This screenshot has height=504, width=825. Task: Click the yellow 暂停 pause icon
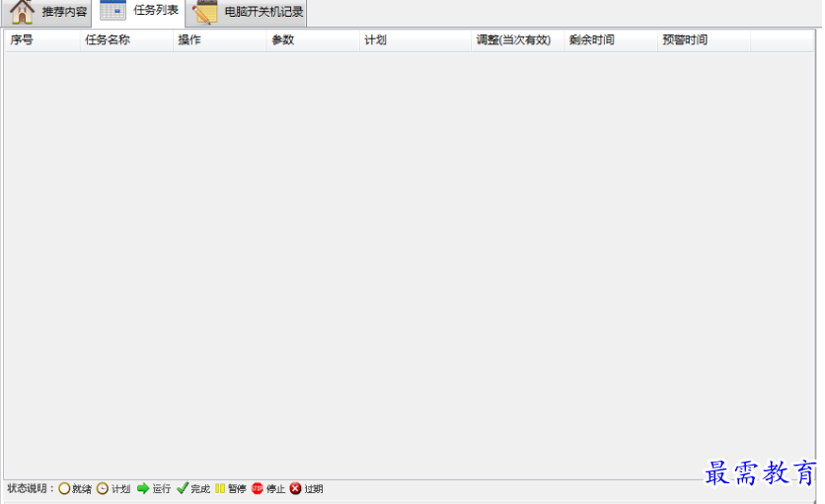tap(220, 489)
